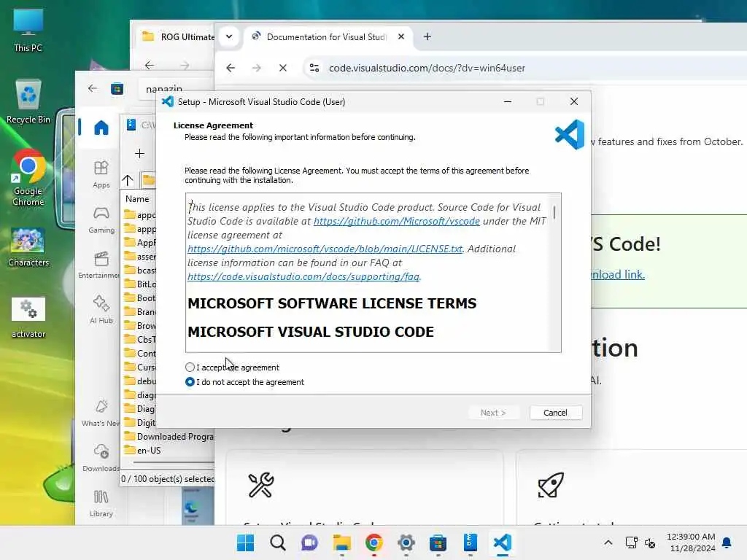Select the en-US folder
The width and height of the screenshot is (747, 560).
[142, 450]
